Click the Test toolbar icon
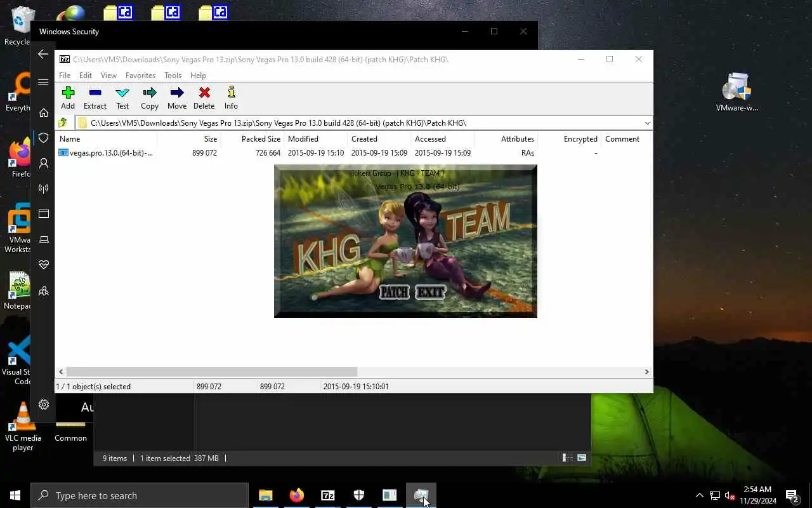Screen dimensions: 812x508 122,98
